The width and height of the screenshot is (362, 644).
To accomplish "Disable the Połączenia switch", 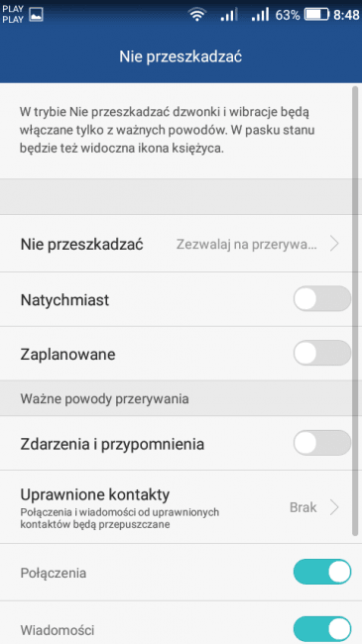I will [321, 572].
